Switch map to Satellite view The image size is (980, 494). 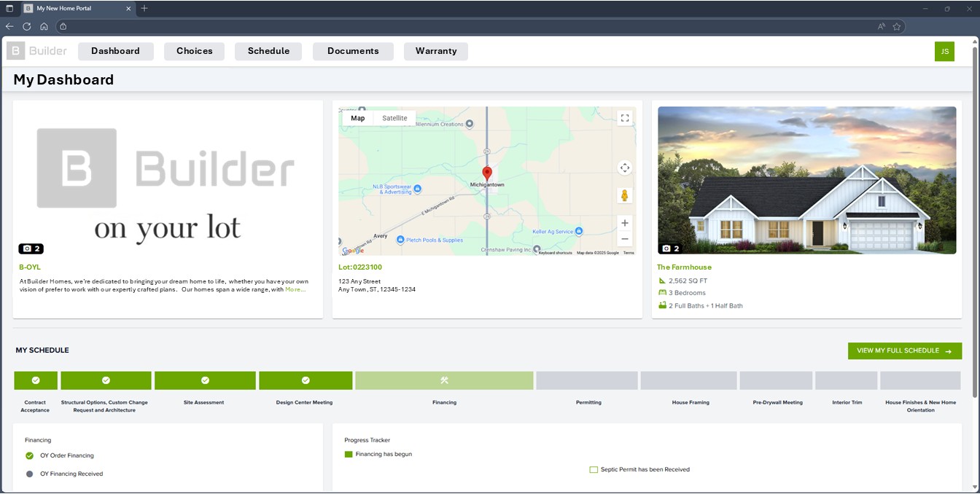click(394, 118)
